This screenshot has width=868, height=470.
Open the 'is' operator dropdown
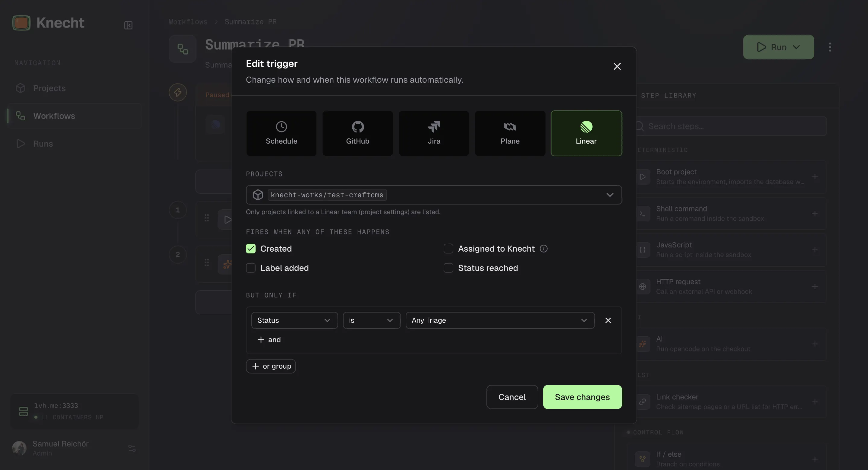point(372,320)
